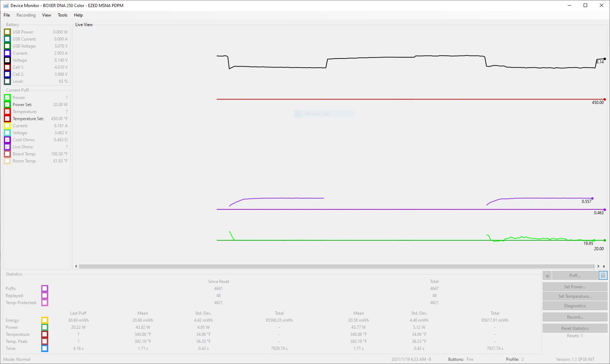
Task: Toggle the Energy statistics yellow box
Action: click(x=44, y=320)
